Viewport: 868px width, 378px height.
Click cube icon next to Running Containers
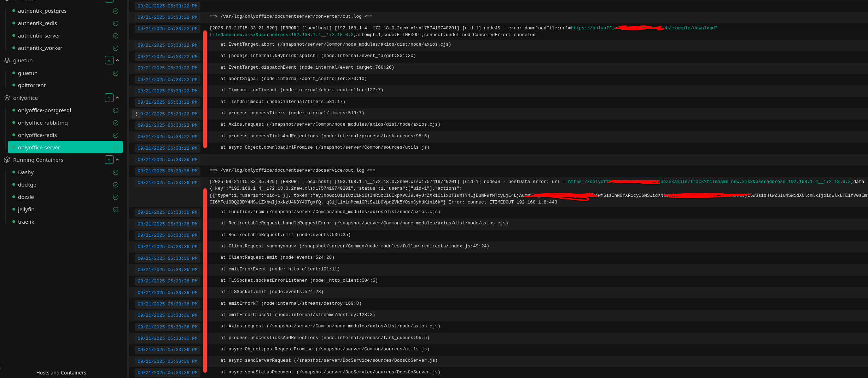(x=7, y=160)
